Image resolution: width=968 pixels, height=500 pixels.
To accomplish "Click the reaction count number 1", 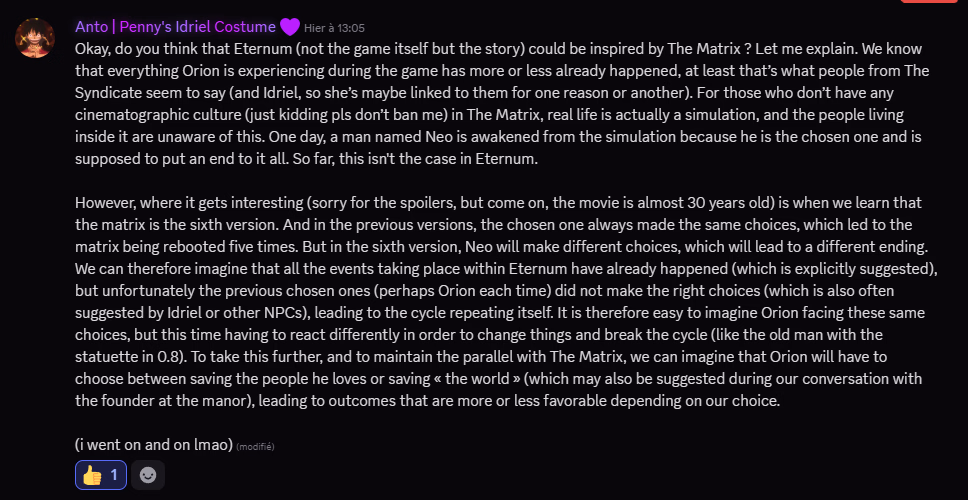I will tap(114, 475).
